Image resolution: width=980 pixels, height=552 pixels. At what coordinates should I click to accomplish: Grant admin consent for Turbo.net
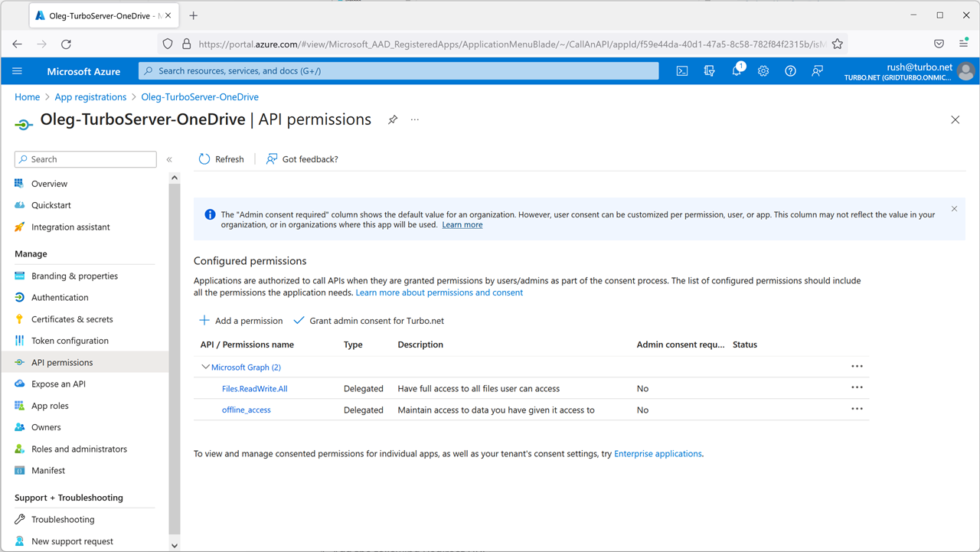(368, 320)
